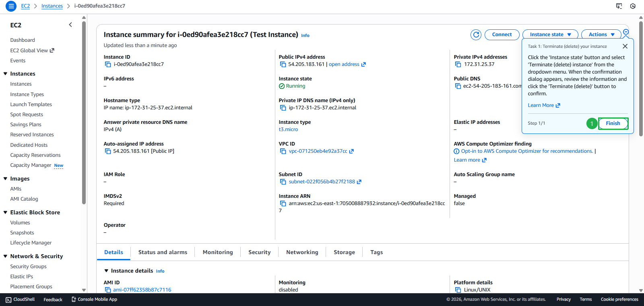644x306 pixels.
Task: Switch to the Security tab
Action: click(259, 252)
